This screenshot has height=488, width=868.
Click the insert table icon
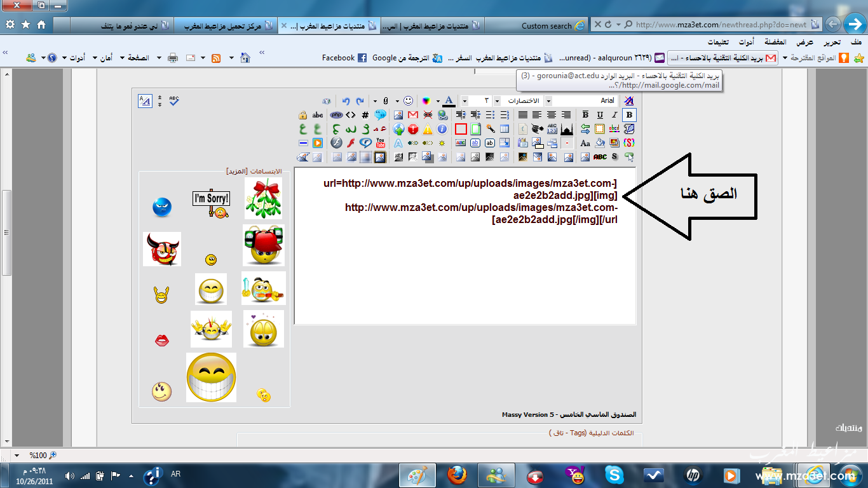point(505,129)
